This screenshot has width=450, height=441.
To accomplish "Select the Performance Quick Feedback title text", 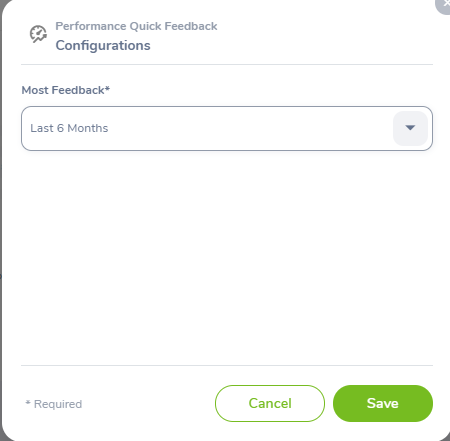I will tap(136, 26).
